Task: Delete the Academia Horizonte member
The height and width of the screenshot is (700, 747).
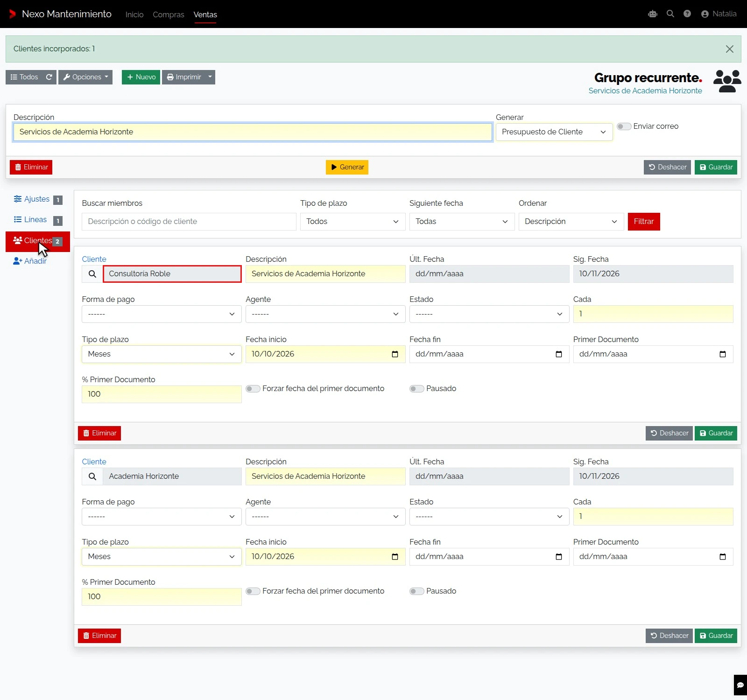Action: pyautogui.click(x=99, y=636)
